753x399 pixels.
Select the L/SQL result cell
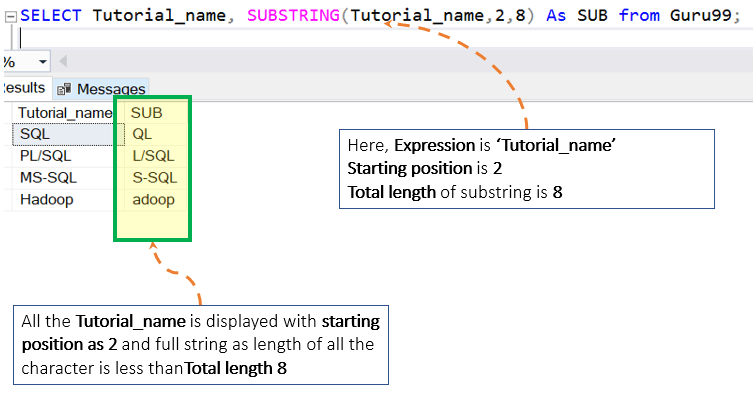[156, 156]
